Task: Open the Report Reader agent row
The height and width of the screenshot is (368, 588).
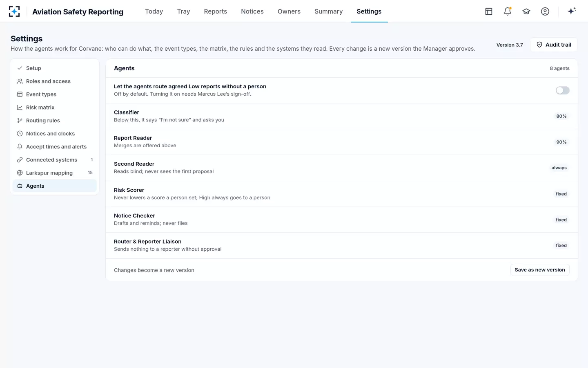Action: [x=342, y=142]
